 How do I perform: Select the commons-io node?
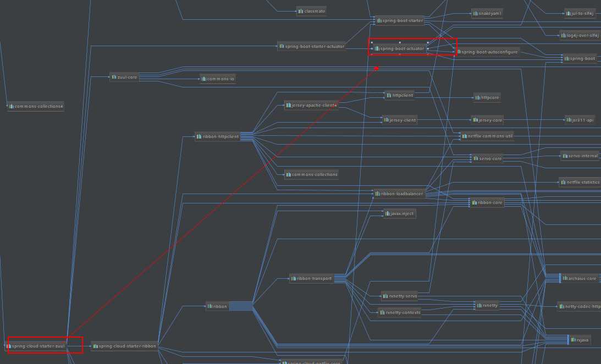[x=217, y=79]
